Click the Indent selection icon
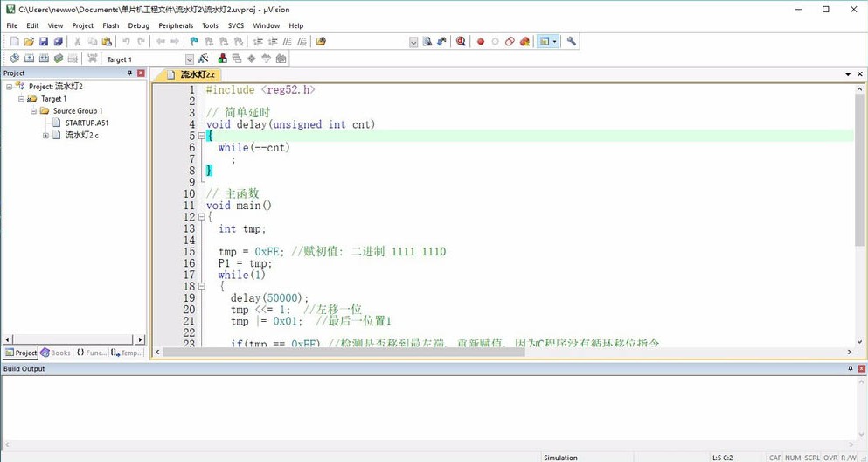The width and height of the screenshot is (868, 462). 258,41
